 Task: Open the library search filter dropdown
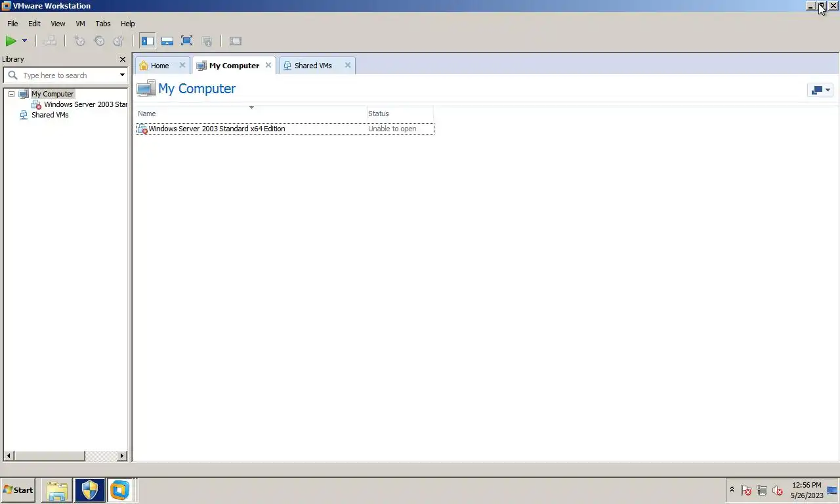point(122,75)
